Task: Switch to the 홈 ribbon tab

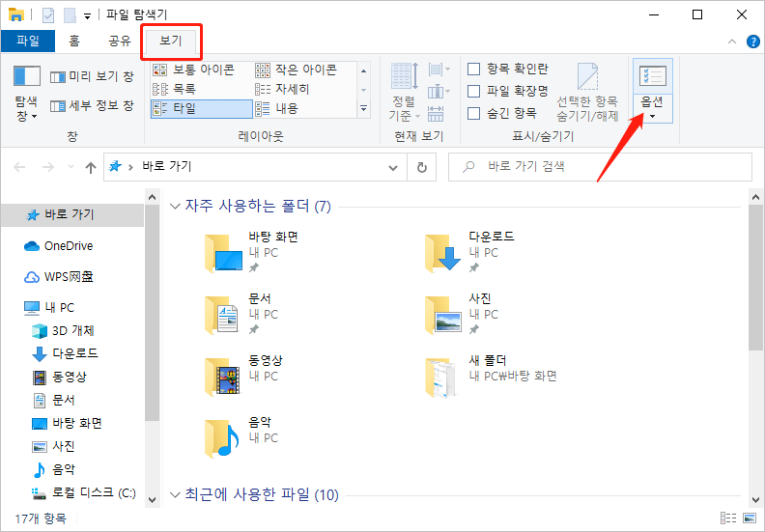Action: click(73, 41)
